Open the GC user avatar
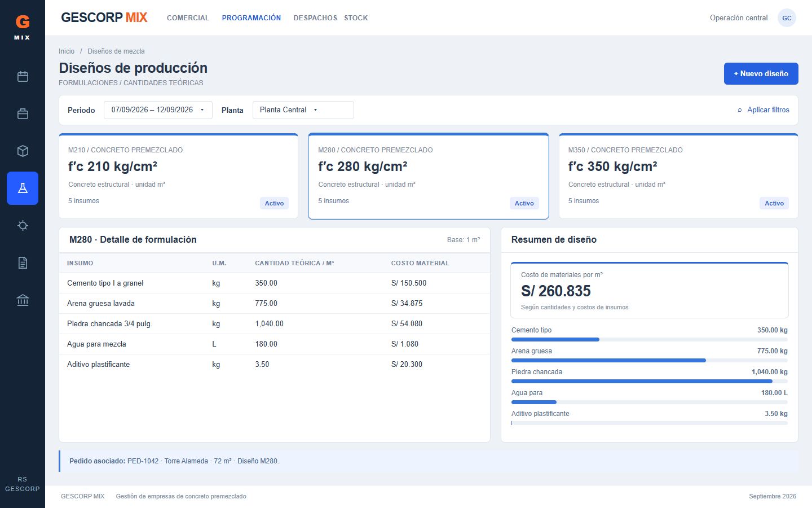 (x=787, y=18)
